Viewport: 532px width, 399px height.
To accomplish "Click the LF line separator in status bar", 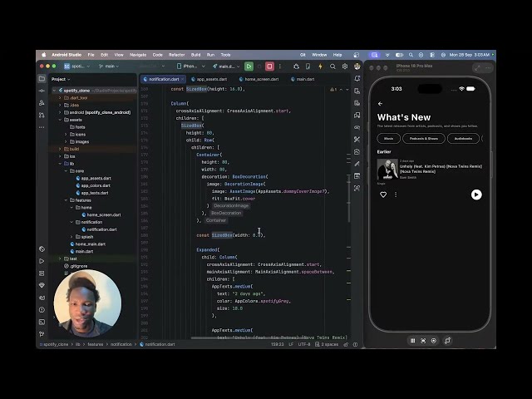I will [291, 344].
